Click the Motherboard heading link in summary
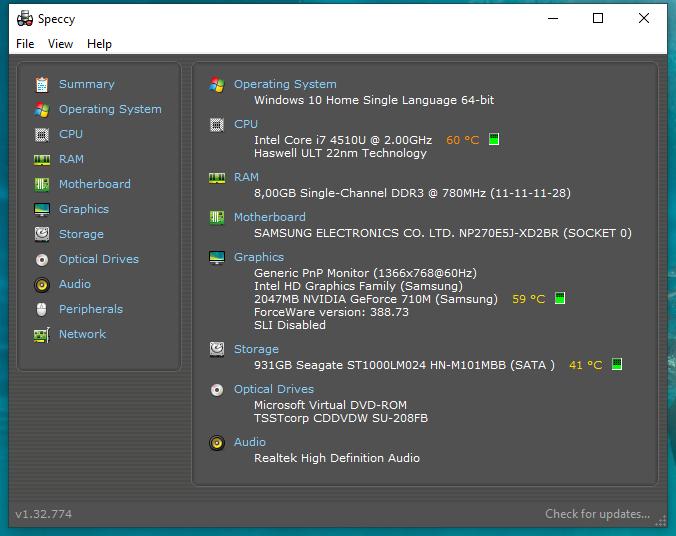Image resolution: width=676 pixels, height=536 pixels. 269,217
